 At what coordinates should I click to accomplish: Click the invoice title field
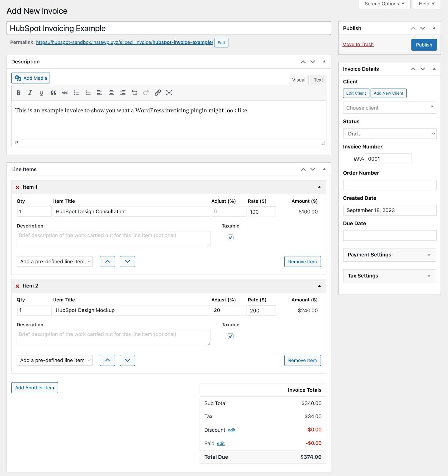(169, 28)
